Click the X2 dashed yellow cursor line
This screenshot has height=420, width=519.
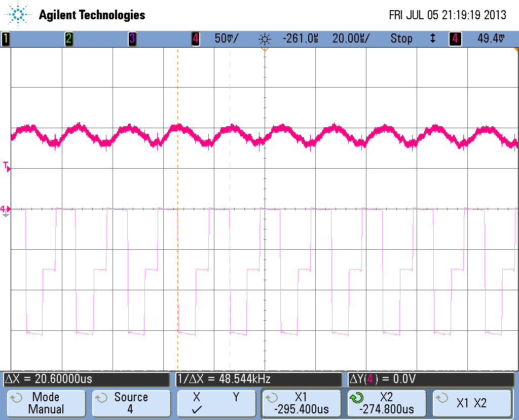point(230,209)
